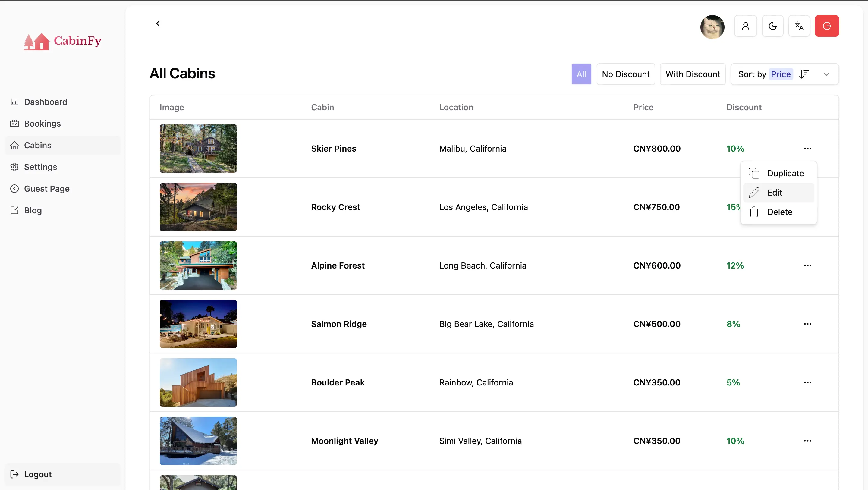Image resolution: width=868 pixels, height=490 pixels.
Task: Click the red logout icon button
Action: click(826, 26)
